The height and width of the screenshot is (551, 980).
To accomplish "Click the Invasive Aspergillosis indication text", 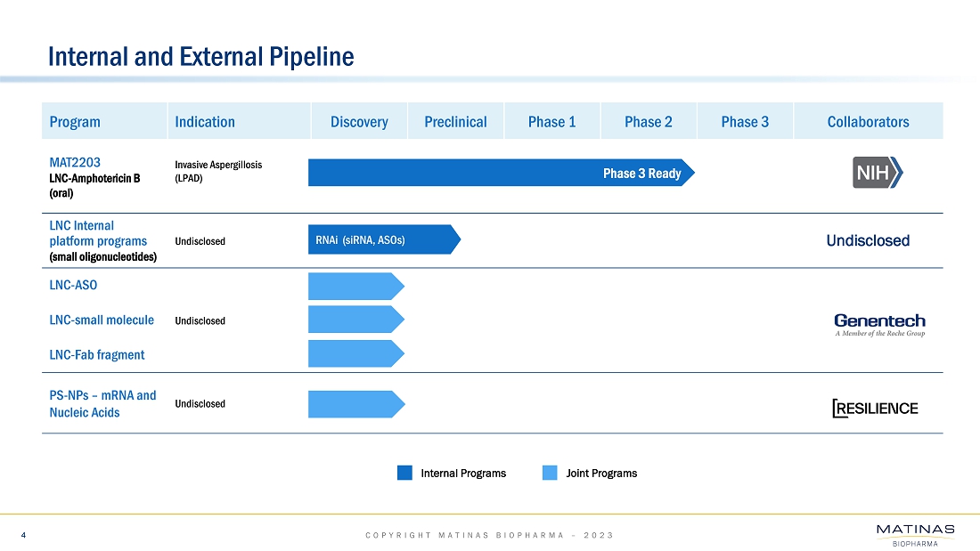I will [218, 166].
